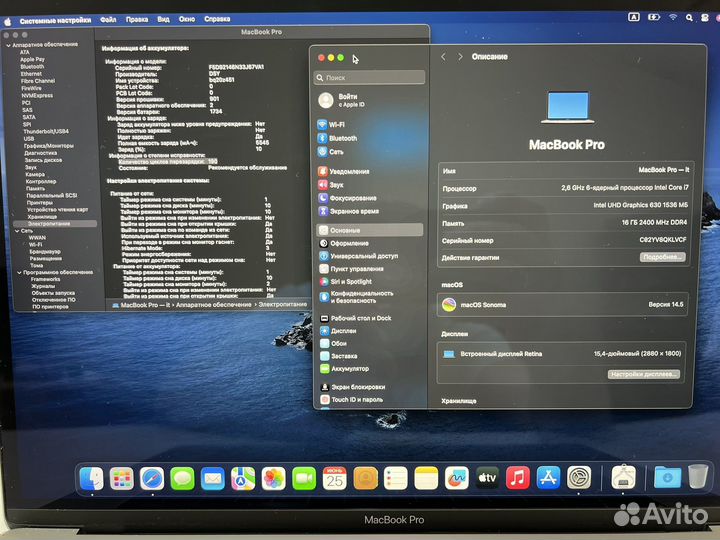This screenshot has width=720, height=540.
Task: Collapse Аппаратное обеспечение tree section
Action: pos(8,45)
